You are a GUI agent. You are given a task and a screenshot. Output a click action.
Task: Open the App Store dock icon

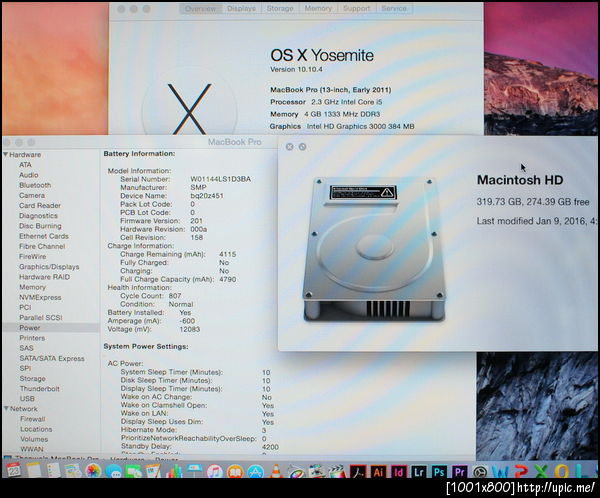(255, 471)
